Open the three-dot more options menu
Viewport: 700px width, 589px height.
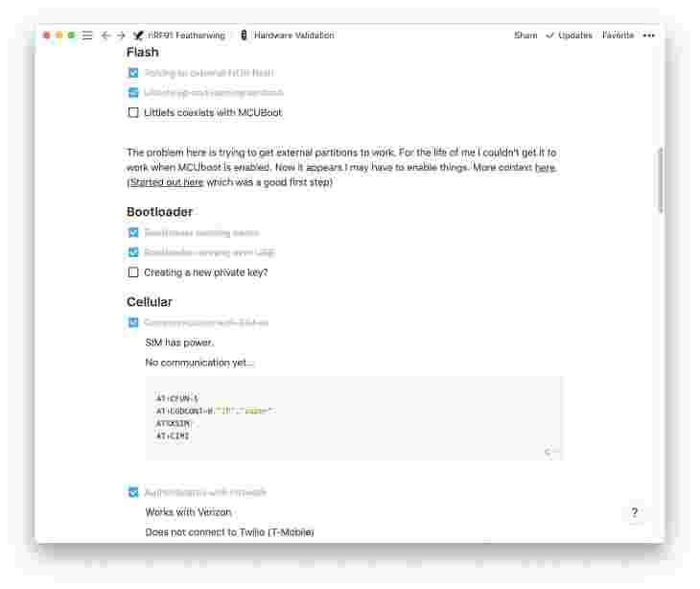pyautogui.click(x=648, y=35)
